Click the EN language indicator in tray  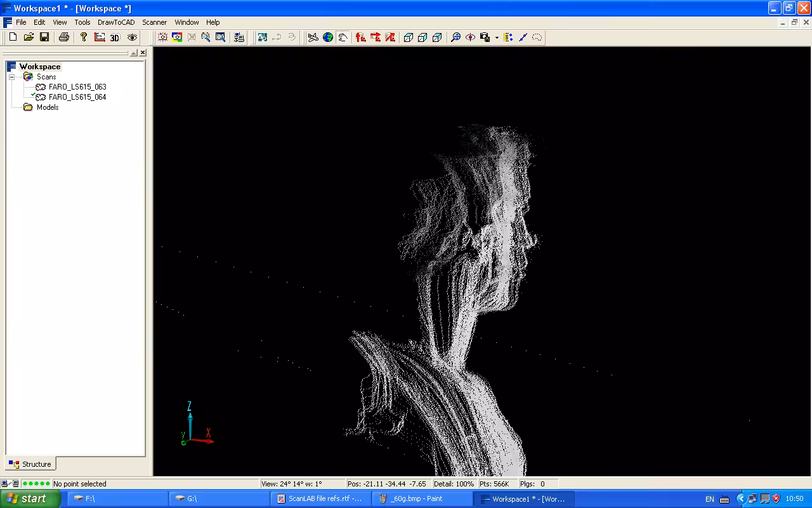(x=710, y=499)
